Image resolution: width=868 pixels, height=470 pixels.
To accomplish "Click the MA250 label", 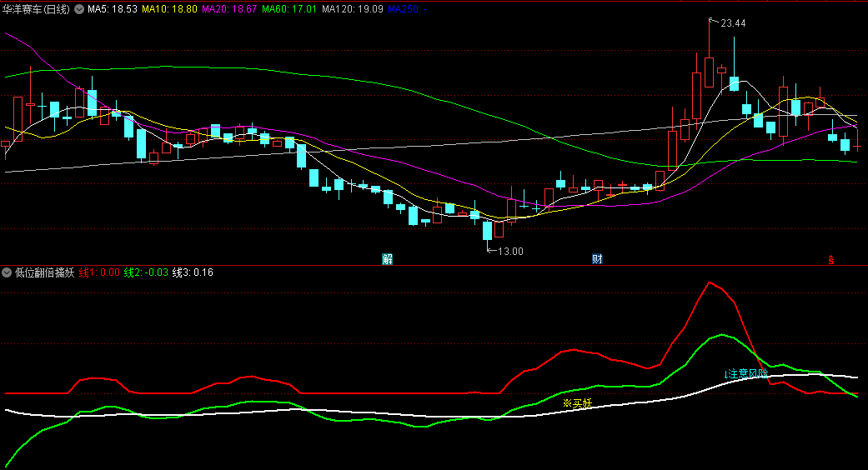I will click(407, 9).
